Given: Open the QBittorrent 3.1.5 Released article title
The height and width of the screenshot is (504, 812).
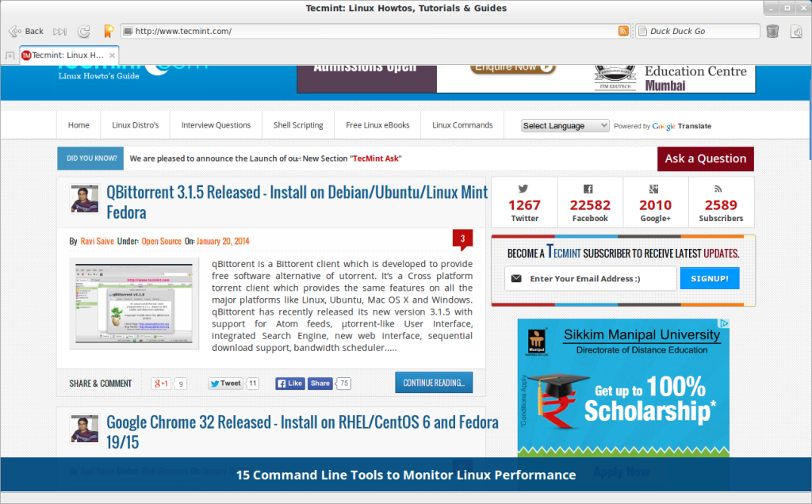Looking at the screenshot, I should pos(297,202).
